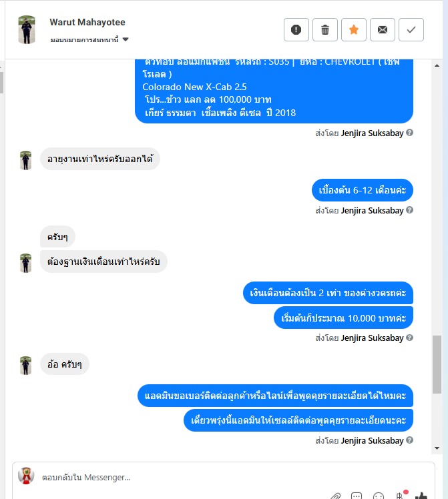
Task: Open the emoji picker icon
Action: (x=379, y=496)
